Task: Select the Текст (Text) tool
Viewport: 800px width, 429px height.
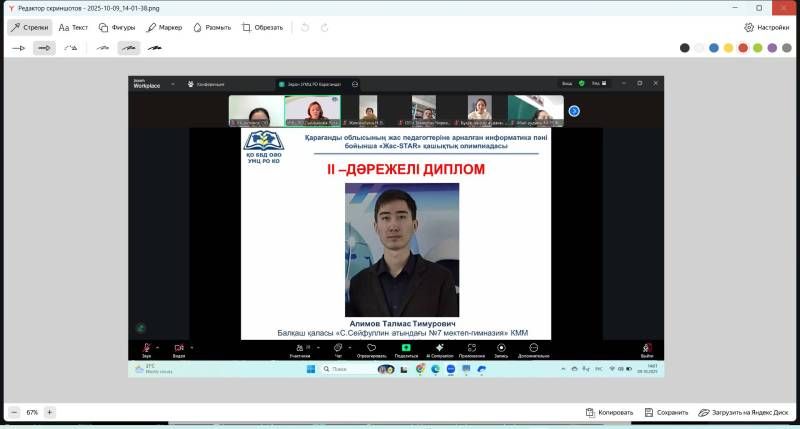Action: coord(74,27)
